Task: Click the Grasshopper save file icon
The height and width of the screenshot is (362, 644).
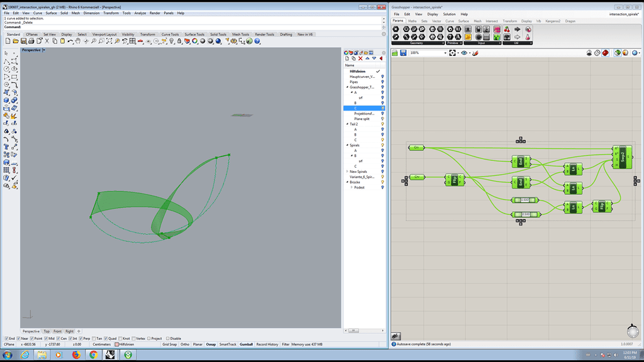Action: (x=403, y=53)
